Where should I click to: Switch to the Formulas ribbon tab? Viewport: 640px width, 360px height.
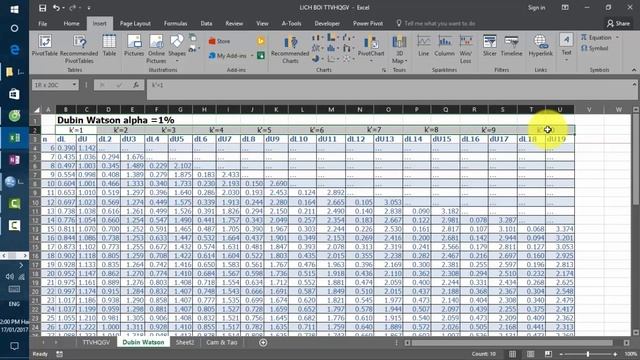click(176, 24)
